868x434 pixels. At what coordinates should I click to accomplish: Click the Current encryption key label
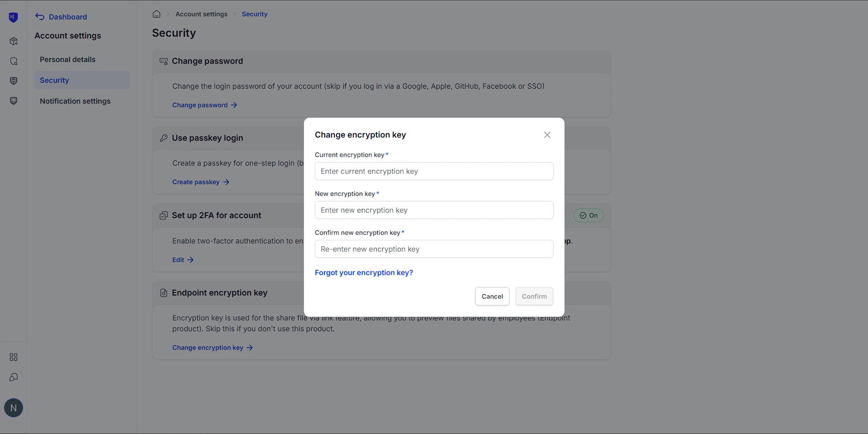point(350,155)
